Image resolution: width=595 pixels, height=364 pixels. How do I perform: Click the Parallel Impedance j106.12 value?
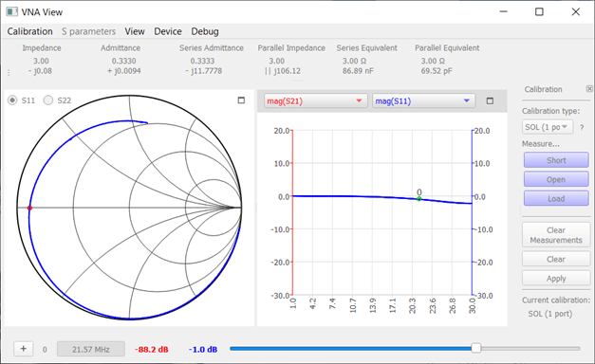pyautogui.click(x=283, y=71)
